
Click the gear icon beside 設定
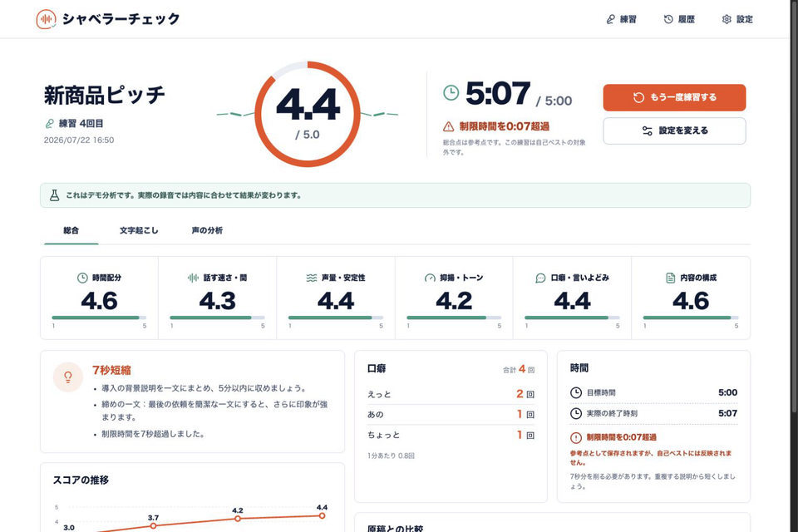click(727, 19)
